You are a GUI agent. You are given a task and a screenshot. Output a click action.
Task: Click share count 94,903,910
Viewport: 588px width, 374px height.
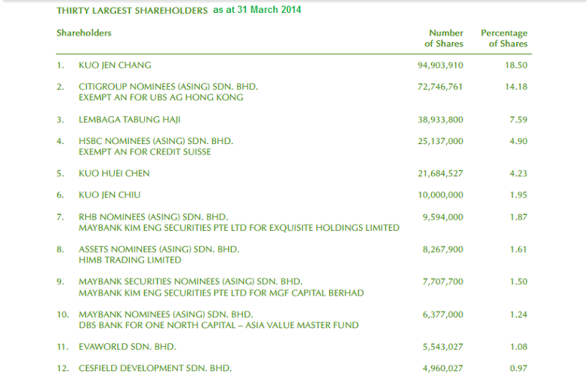coord(441,65)
